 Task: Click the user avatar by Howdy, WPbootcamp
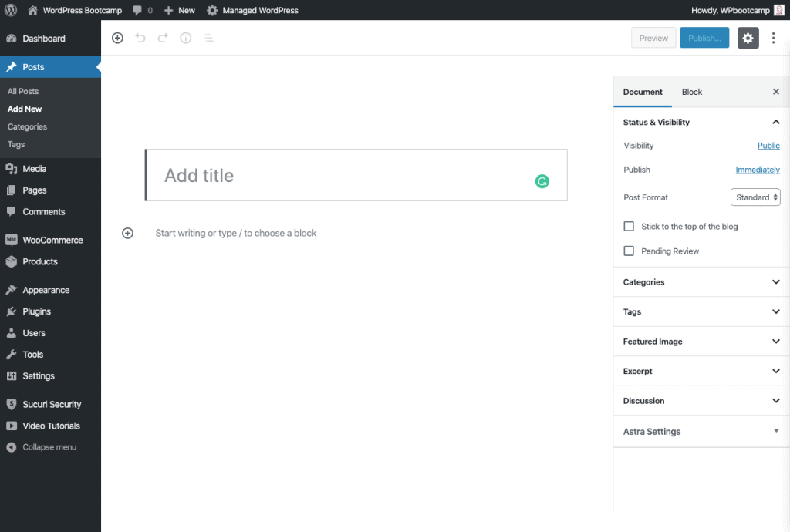click(779, 10)
